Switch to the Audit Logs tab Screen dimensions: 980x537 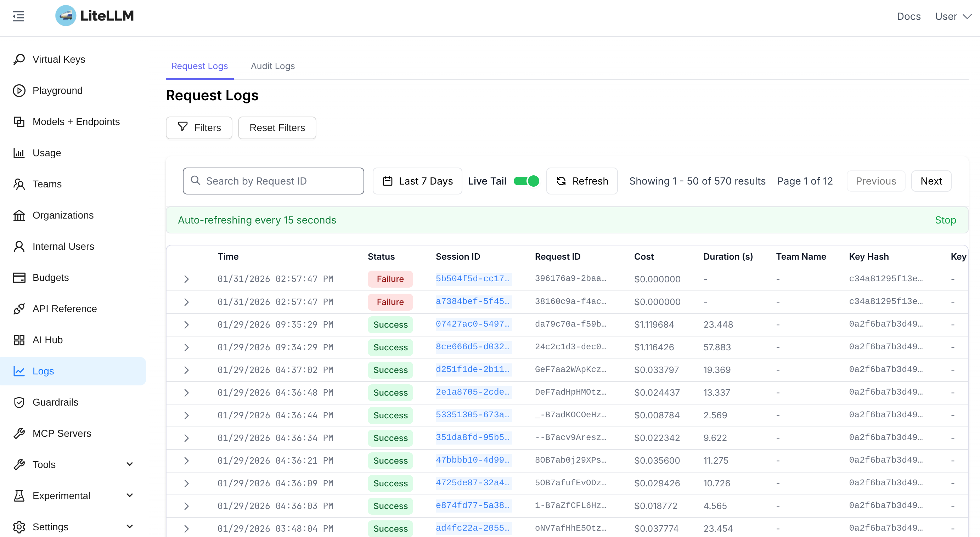tap(273, 66)
